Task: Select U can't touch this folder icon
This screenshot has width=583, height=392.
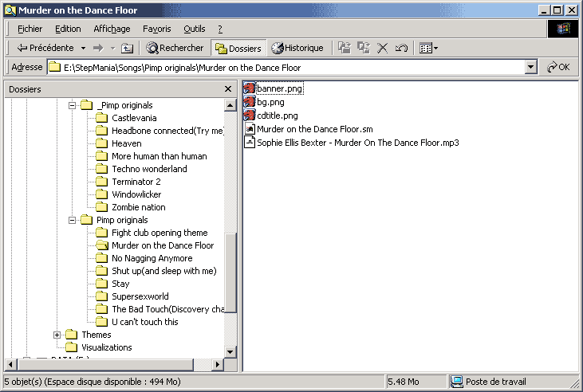Action: [101, 322]
